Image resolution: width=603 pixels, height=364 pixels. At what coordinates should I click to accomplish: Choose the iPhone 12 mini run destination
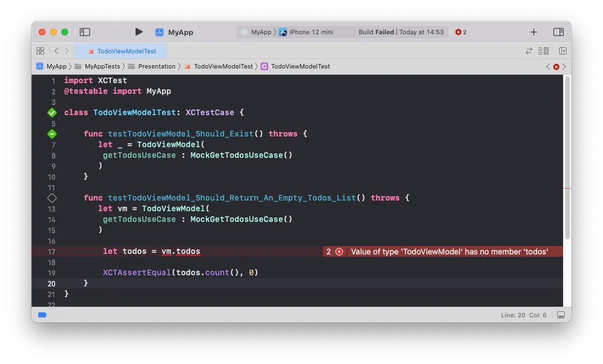pos(306,32)
